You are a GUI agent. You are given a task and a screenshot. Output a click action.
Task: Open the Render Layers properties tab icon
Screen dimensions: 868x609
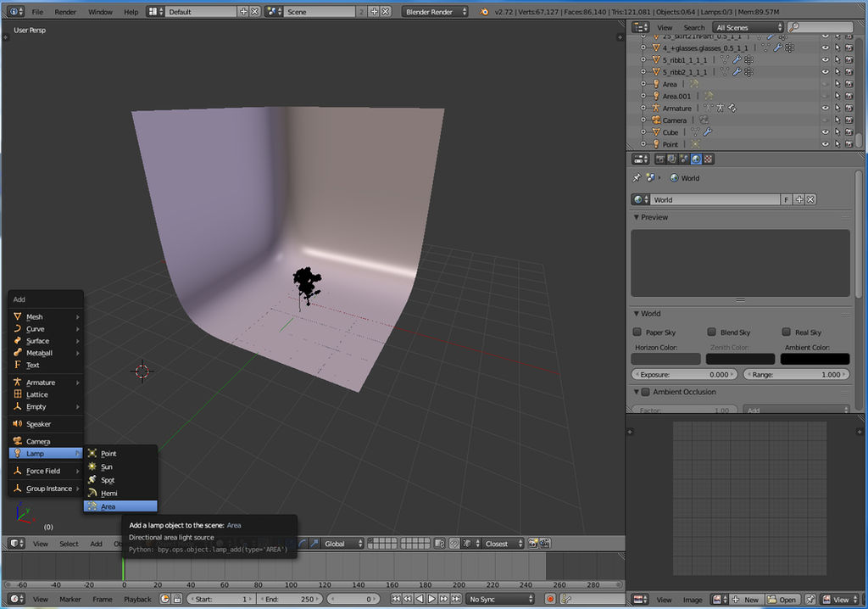pos(671,159)
